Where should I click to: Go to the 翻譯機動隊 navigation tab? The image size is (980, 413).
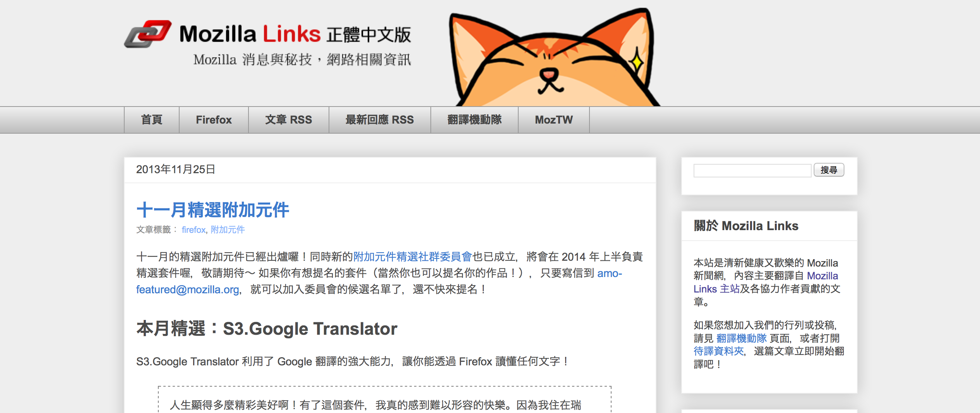pos(475,120)
